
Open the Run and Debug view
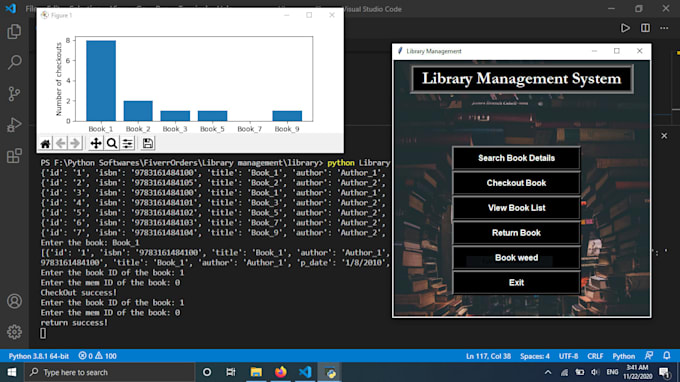[x=14, y=125]
